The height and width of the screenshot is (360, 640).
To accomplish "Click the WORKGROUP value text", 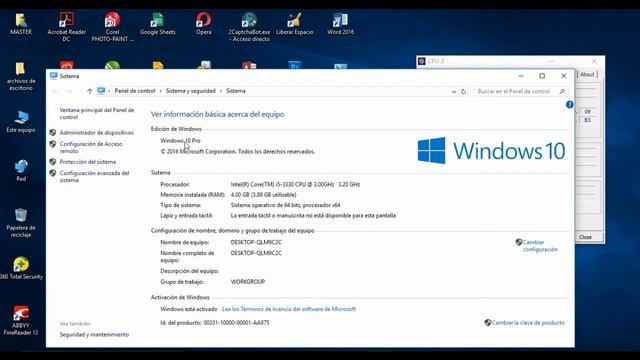I will pos(248,282).
